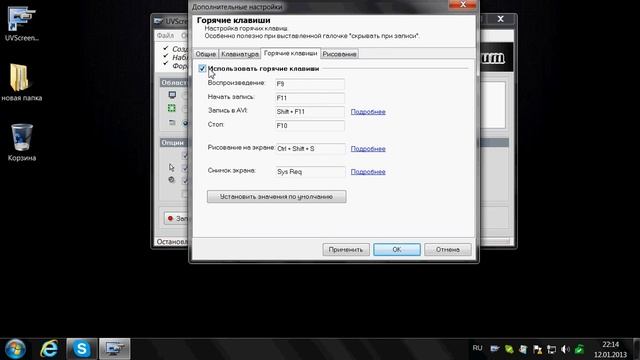
Task: Open Подробнее link for Рисование на экране
Action: click(368, 149)
